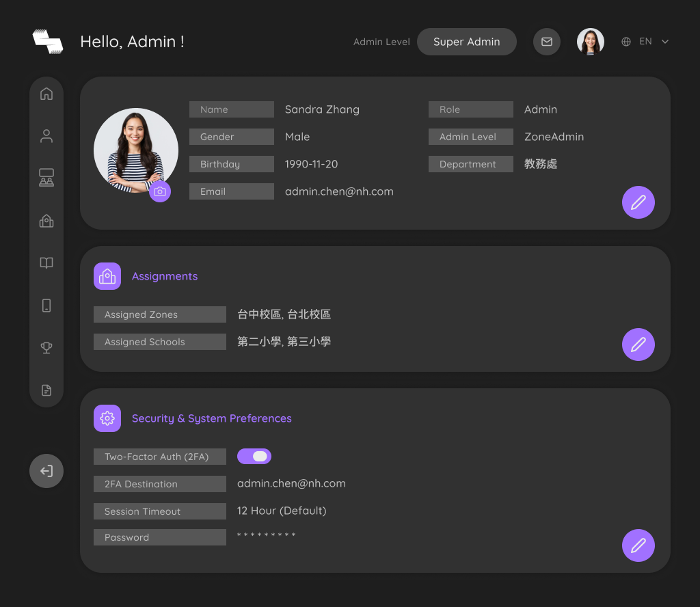Open the classroom sidebar icon
This screenshot has height=607, width=700.
point(46,177)
